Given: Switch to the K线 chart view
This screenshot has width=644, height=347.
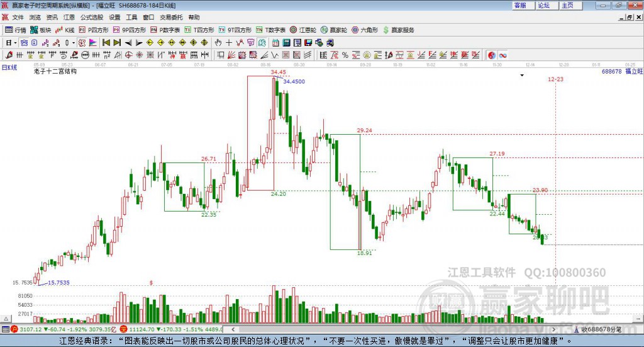Looking at the screenshot, I should (x=65, y=30).
